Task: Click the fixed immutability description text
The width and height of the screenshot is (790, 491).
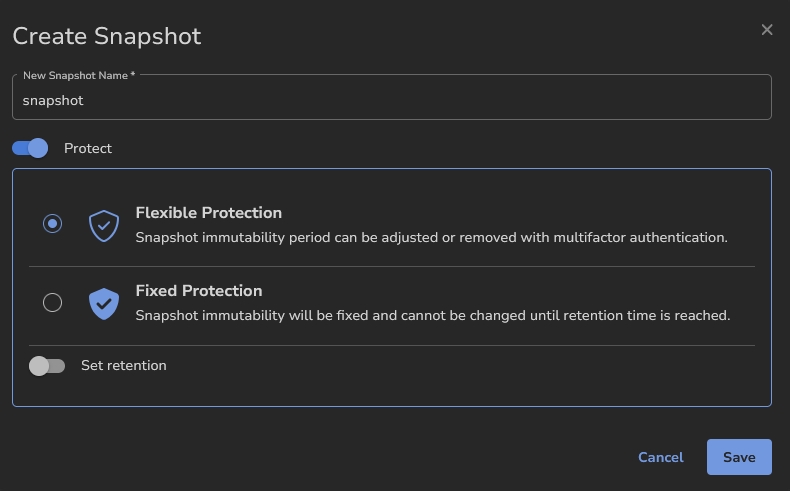Action: point(432,315)
